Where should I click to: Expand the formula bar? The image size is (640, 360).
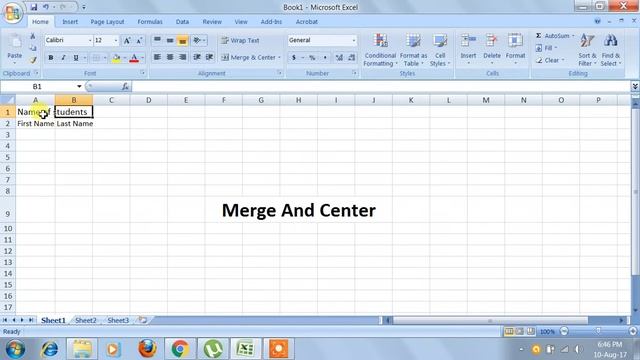coord(635,87)
